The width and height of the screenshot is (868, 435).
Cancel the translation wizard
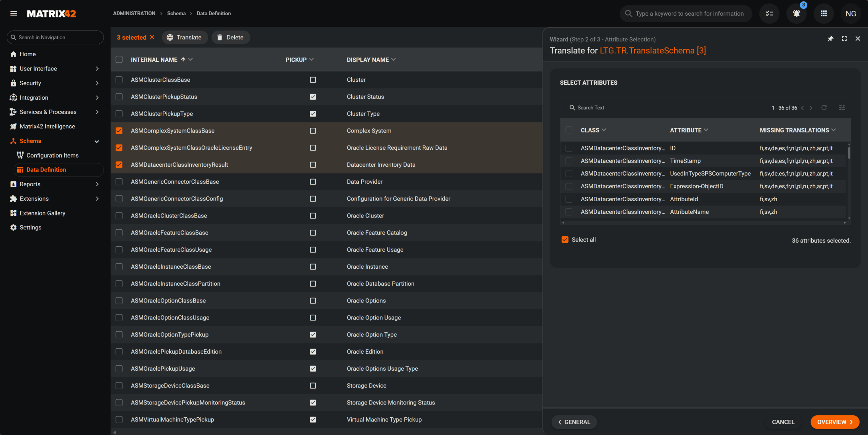(783, 422)
